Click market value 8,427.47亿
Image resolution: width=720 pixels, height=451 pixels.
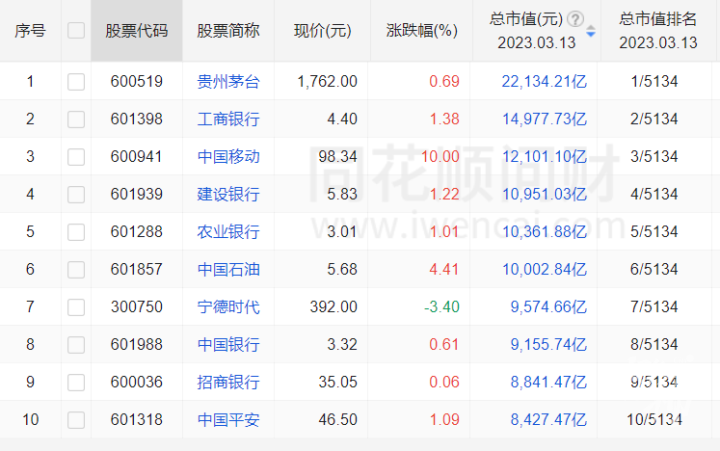[549, 420]
